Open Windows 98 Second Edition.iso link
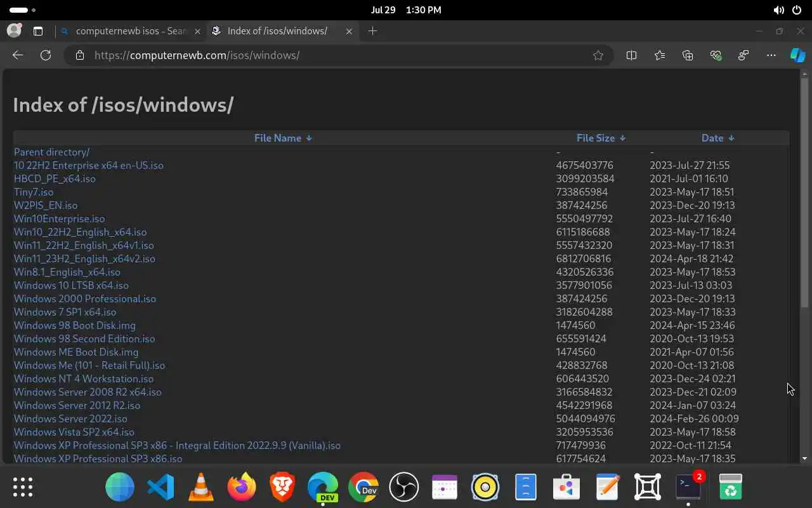Viewport: 812px width, 508px height. (84, 338)
